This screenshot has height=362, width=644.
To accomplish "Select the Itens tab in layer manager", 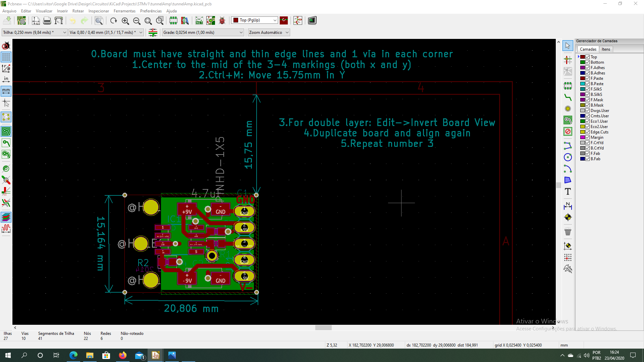I will pos(605,49).
